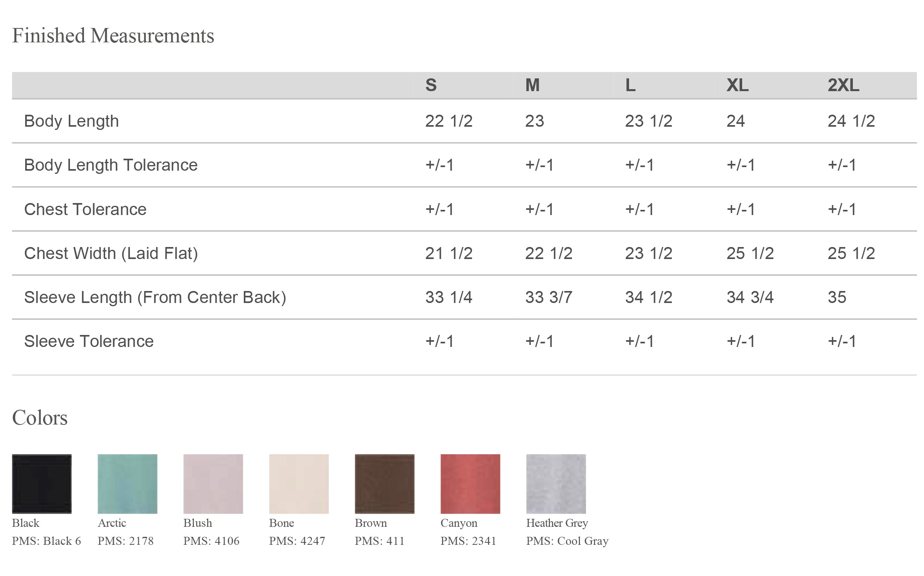Click the Colors section heading
This screenshot has height=576, width=924.
40,418
